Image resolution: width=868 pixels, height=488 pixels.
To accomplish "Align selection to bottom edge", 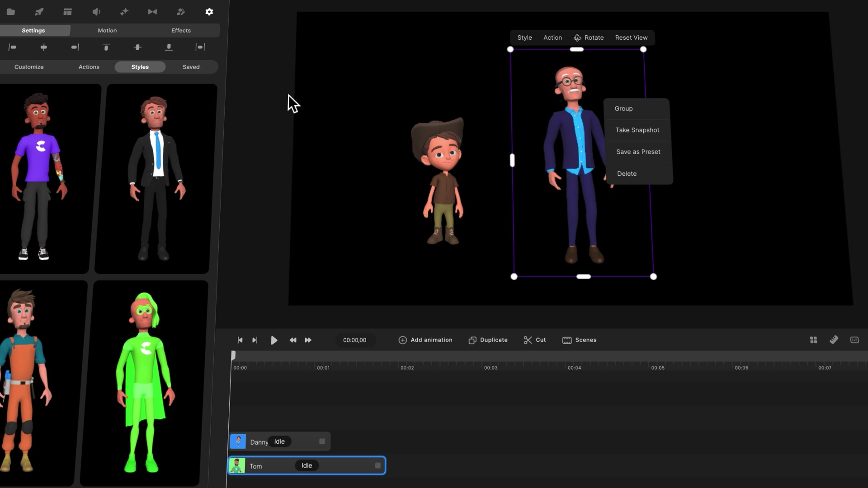I will pos(169,47).
